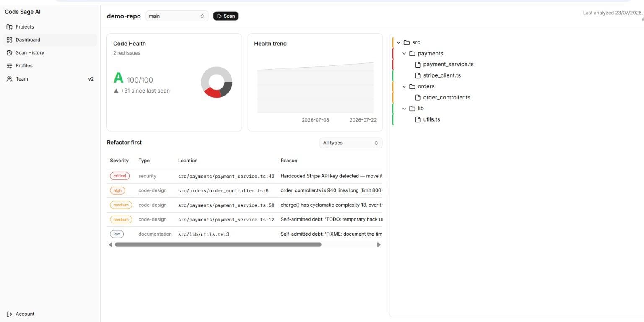Open the Profiles page
The height and width of the screenshot is (322, 644).
(50, 66)
